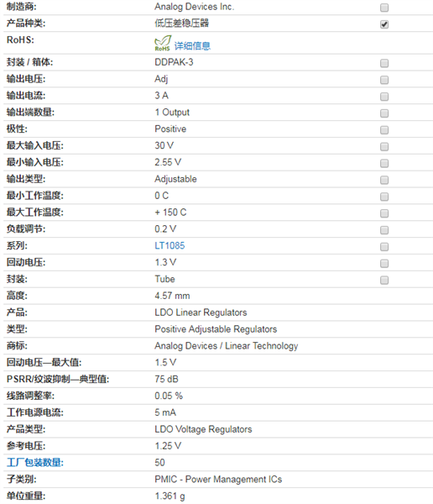
Task: Click the green RoHS leaf icon
Action: tap(163, 44)
